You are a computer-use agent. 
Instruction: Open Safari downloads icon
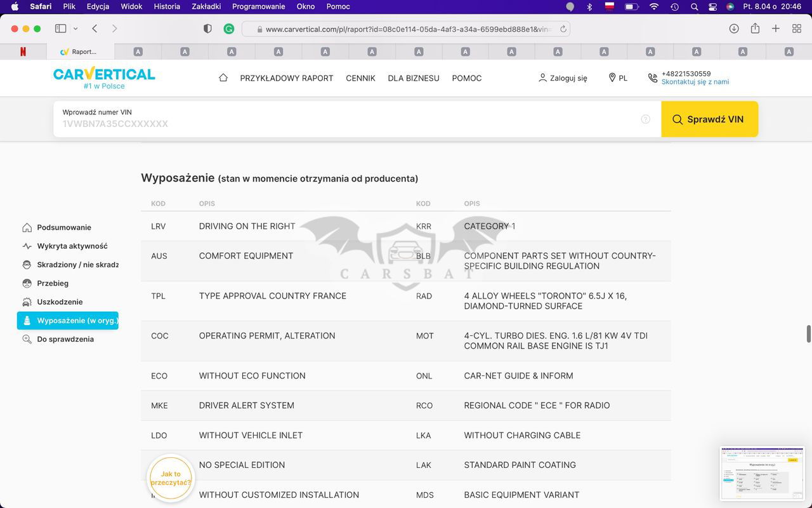click(734, 29)
